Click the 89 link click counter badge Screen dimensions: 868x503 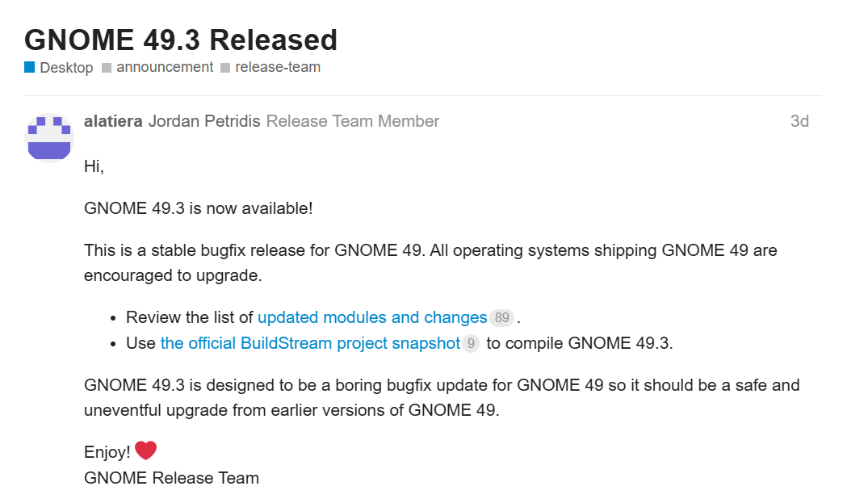(x=501, y=317)
